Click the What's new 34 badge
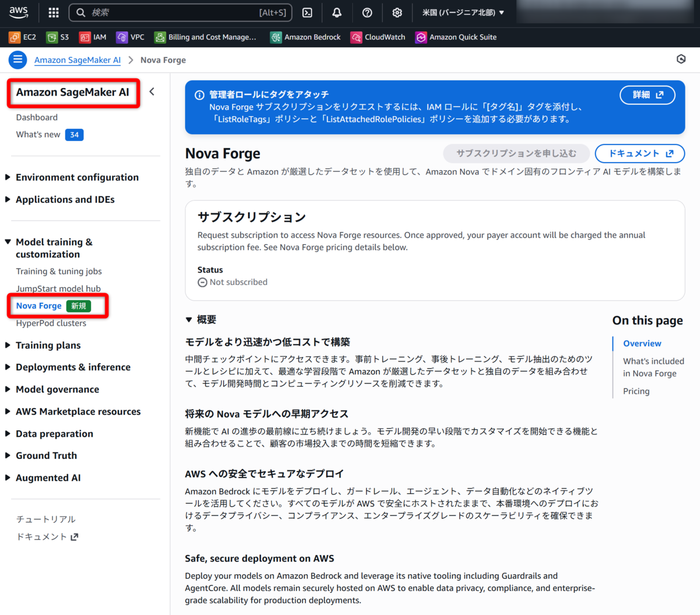The width and height of the screenshot is (700, 615). tap(74, 135)
